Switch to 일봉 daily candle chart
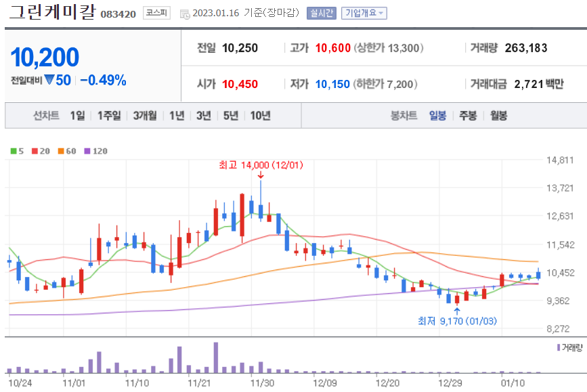Viewport: 587px width, 392px height. [x=437, y=116]
